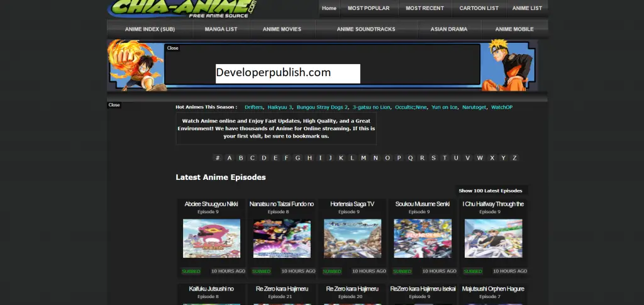Click Hortensia Saga TV title
The height and width of the screenshot is (305, 644).
point(352,204)
